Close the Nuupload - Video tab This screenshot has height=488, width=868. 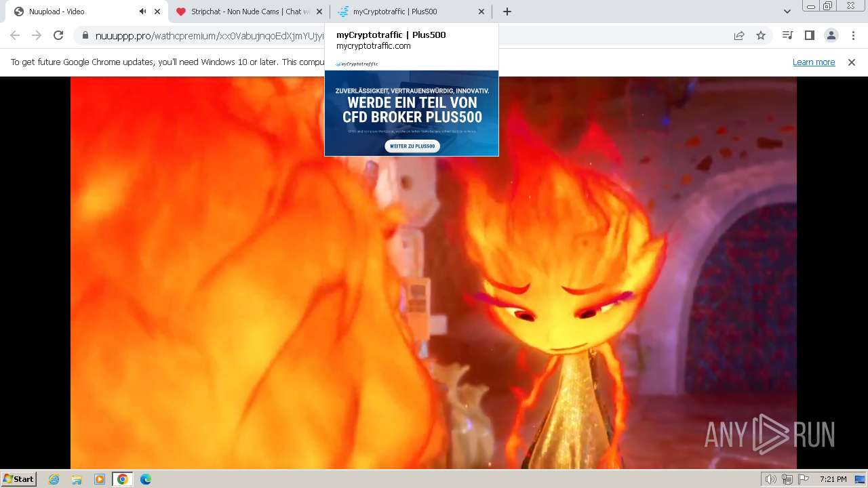tap(157, 12)
